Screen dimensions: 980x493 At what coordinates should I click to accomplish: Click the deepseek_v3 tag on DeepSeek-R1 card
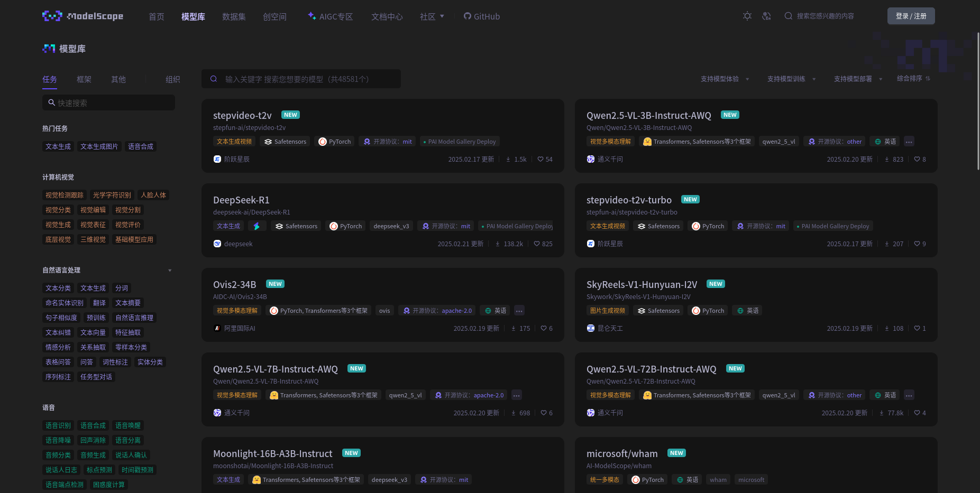click(391, 226)
